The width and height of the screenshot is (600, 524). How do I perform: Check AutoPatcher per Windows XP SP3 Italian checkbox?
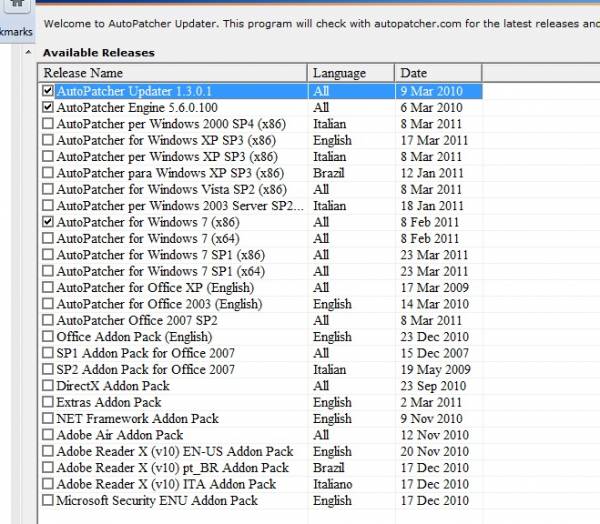pyautogui.click(x=47, y=157)
